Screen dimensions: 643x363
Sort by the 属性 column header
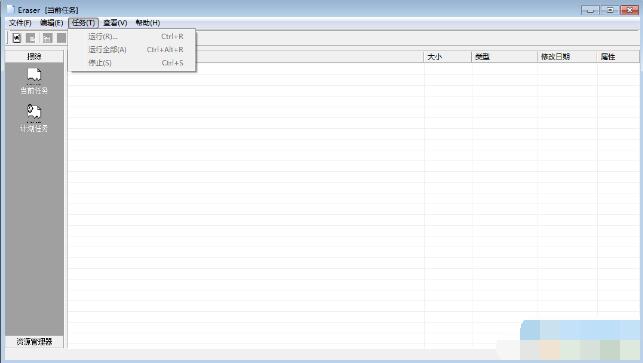click(618, 57)
